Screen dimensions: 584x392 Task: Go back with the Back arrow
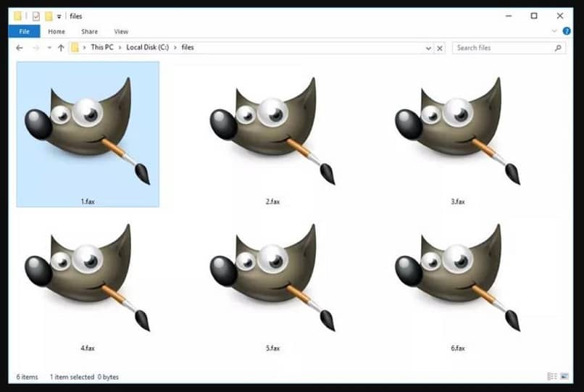click(x=20, y=48)
